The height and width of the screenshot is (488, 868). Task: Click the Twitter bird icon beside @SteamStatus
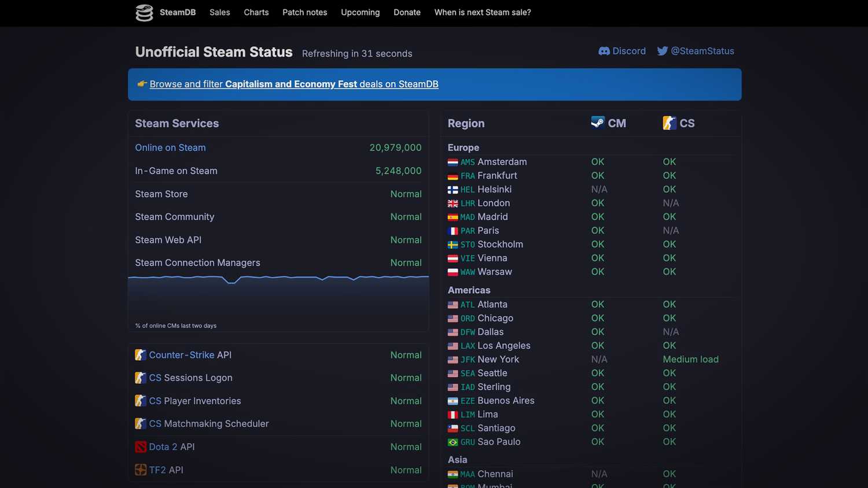pos(662,51)
